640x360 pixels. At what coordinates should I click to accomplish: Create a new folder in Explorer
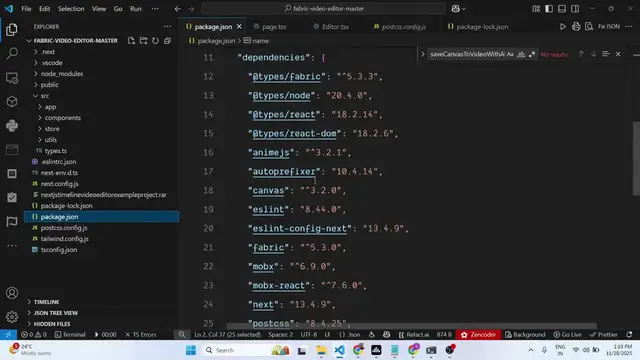(143, 41)
